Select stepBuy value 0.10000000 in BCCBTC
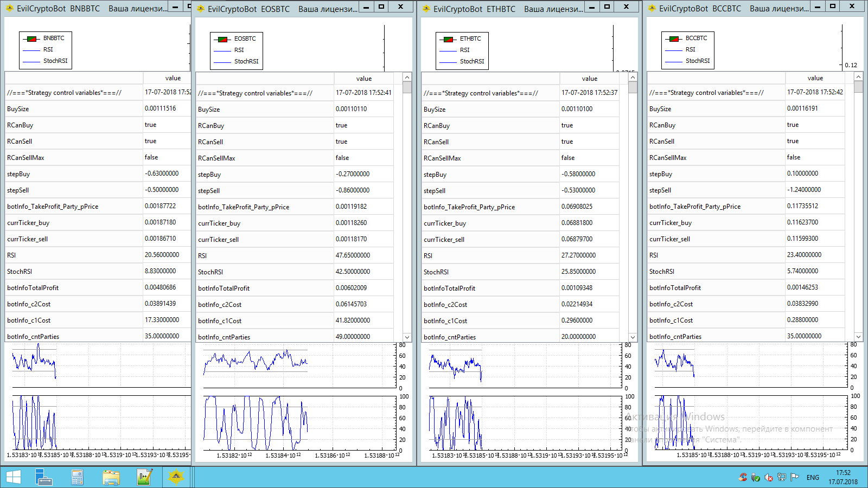The height and width of the screenshot is (488, 868). pos(802,174)
